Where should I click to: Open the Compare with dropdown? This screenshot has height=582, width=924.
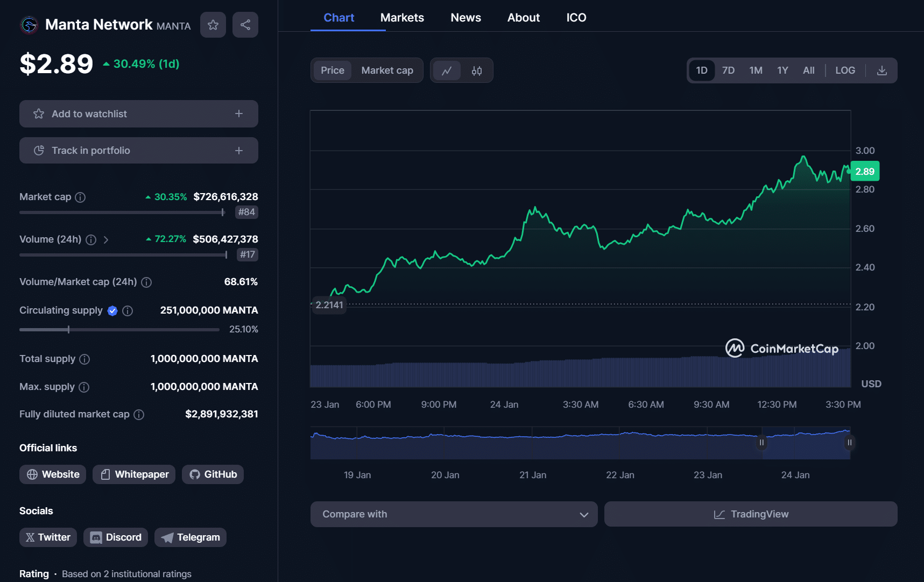(454, 514)
